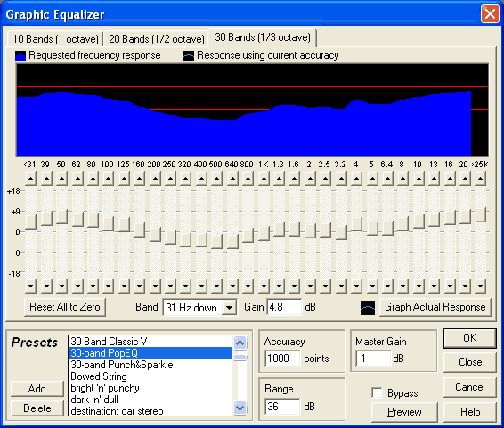Screen dimensions: 504x428
Task: Raise the 8 kHz band up arrow
Action: (403, 178)
